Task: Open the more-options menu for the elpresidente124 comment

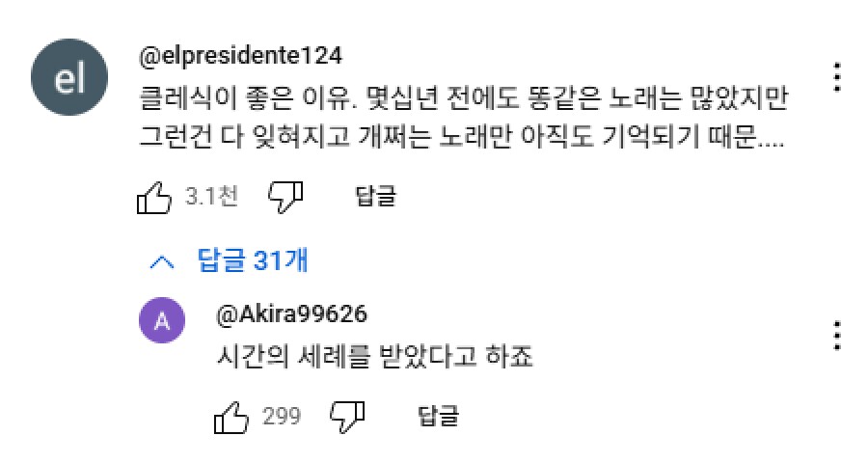Action: click(837, 77)
